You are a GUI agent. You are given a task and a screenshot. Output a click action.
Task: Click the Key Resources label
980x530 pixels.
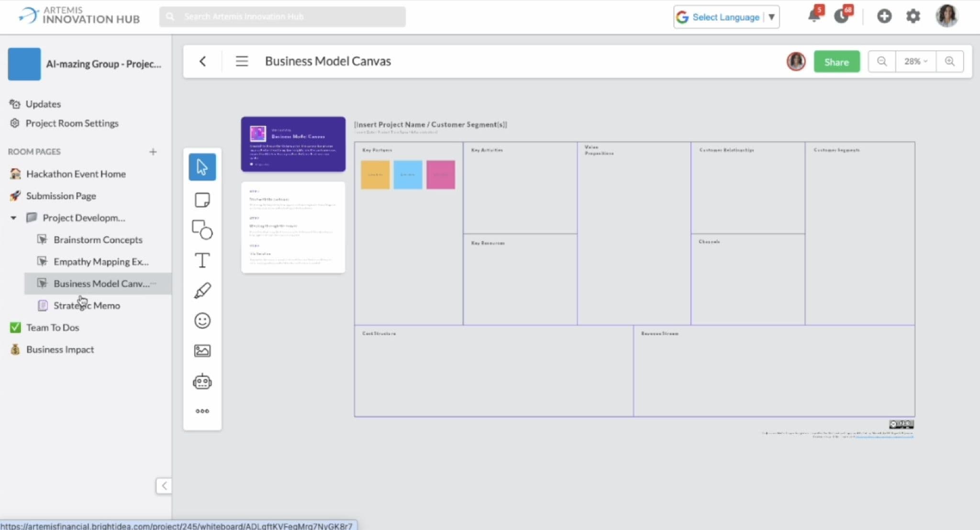pos(488,243)
